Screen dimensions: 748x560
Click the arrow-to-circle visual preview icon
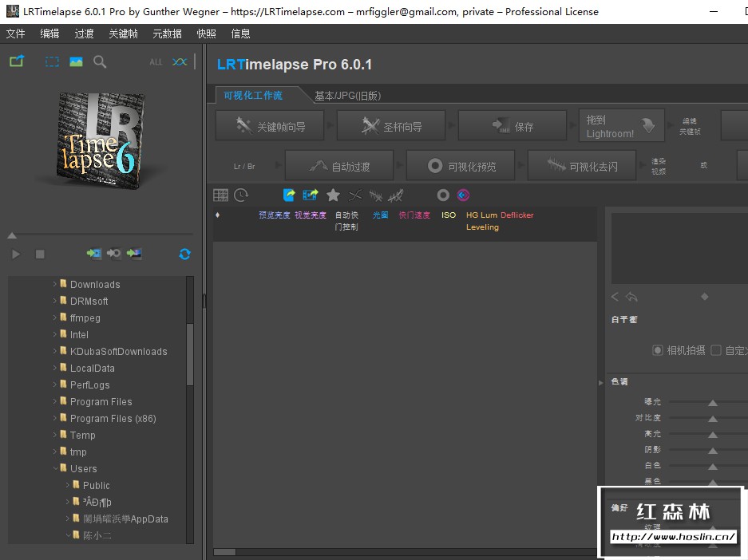coord(113,254)
